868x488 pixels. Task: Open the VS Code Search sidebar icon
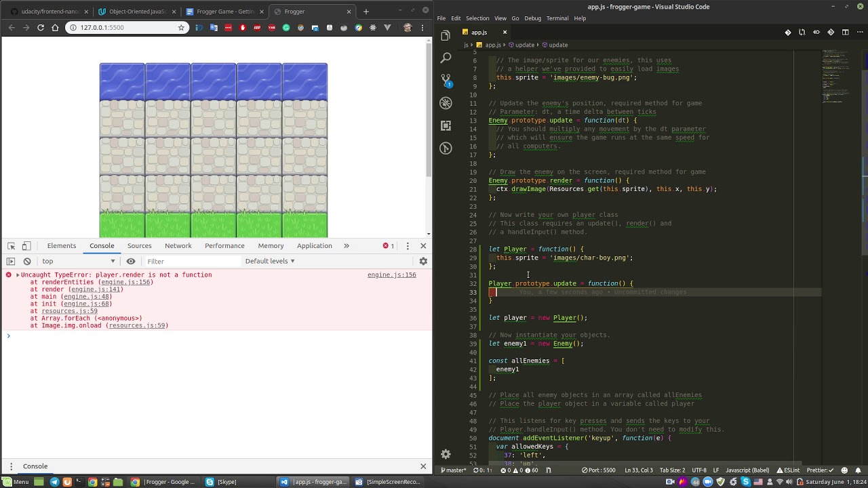(446, 58)
